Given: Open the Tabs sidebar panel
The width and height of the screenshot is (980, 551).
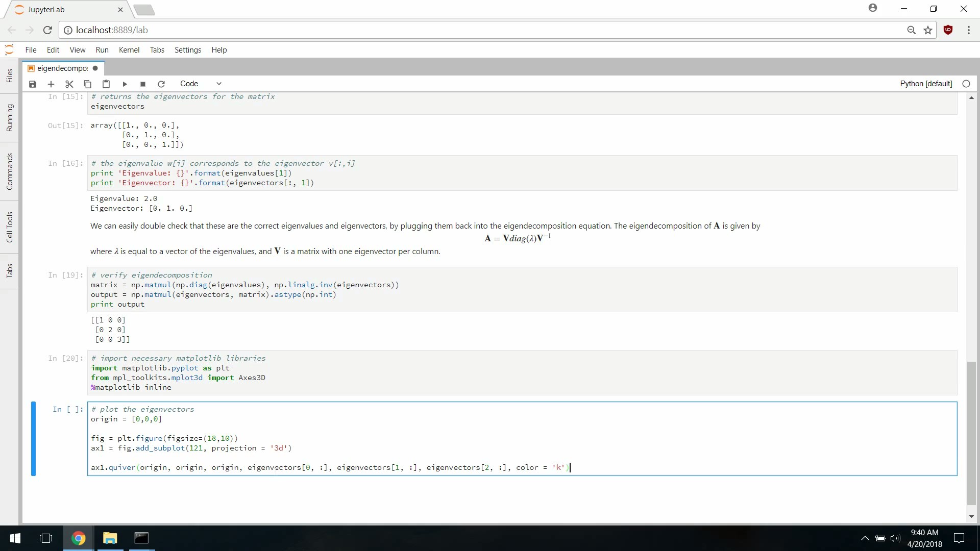Looking at the screenshot, I should (9, 271).
